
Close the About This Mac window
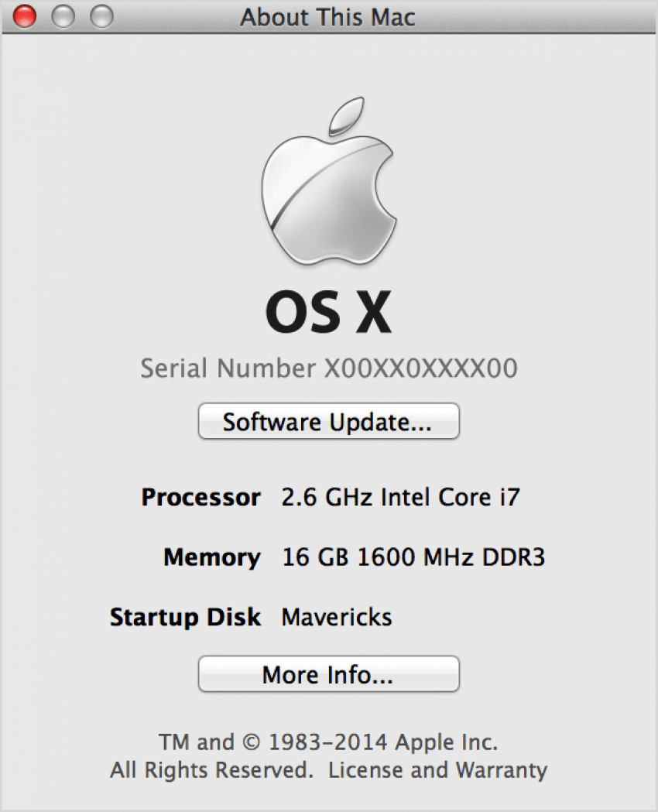click(25, 16)
